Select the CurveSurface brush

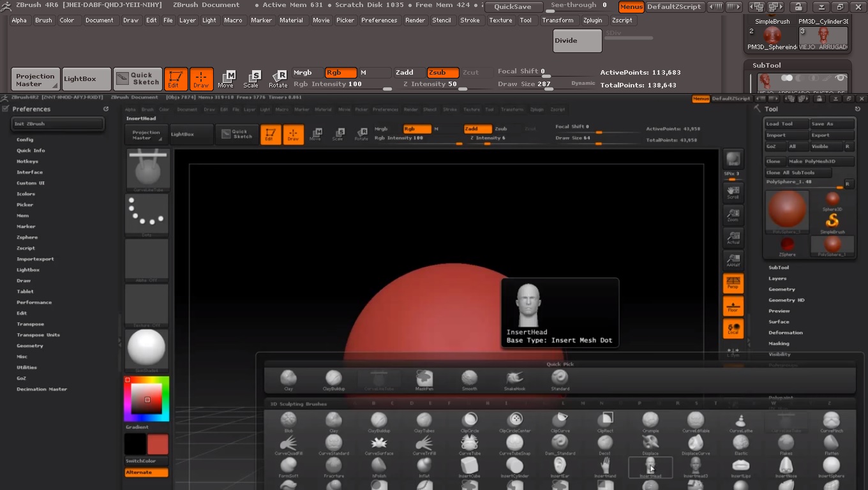click(379, 445)
